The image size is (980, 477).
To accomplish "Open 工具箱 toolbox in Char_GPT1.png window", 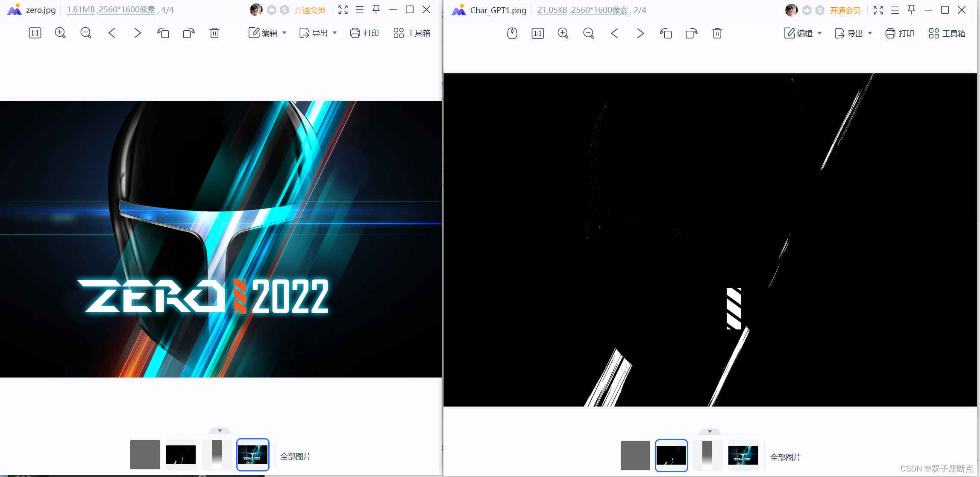I will pos(947,33).
